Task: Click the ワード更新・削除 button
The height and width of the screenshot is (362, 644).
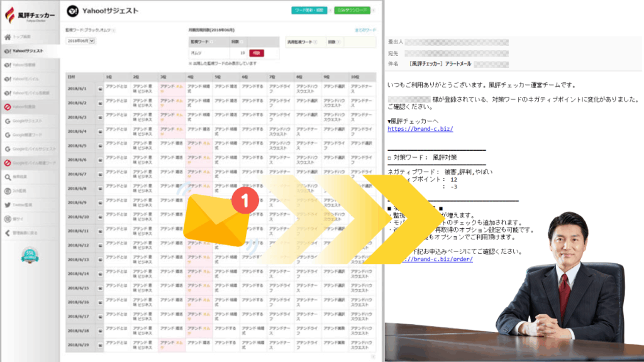Action: point(309,11)
